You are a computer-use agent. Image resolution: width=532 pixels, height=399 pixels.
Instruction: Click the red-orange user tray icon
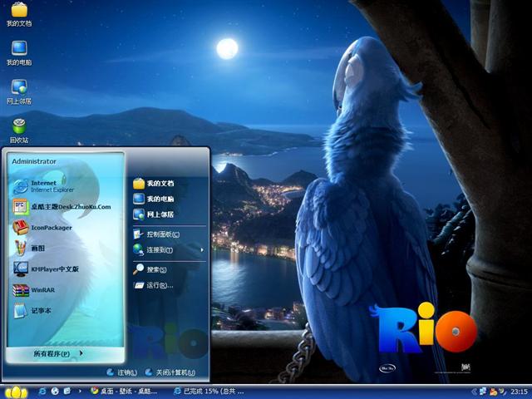point(493,392)
